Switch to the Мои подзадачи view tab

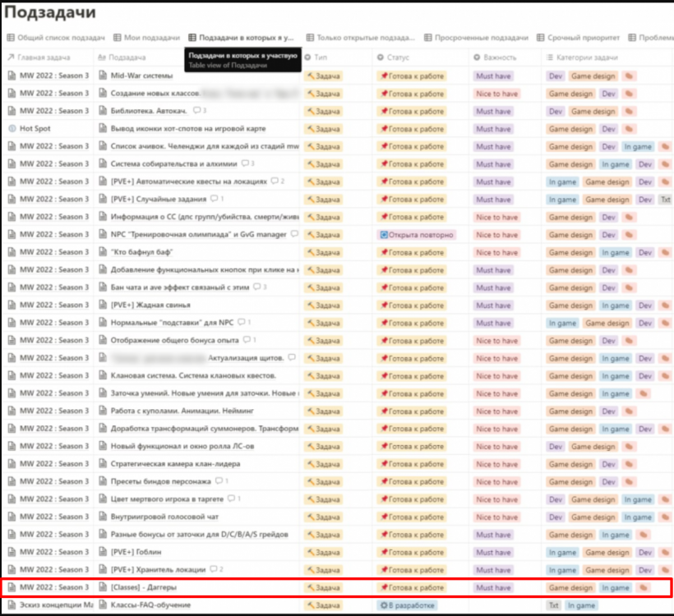151,38
